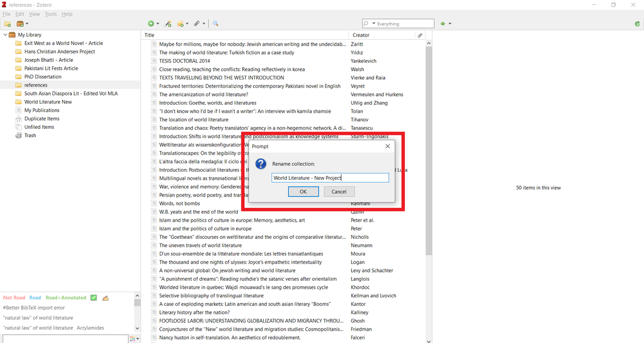Open the Edit menu
Viewport: 644px width, 343px height.
[x=20, y=14]
